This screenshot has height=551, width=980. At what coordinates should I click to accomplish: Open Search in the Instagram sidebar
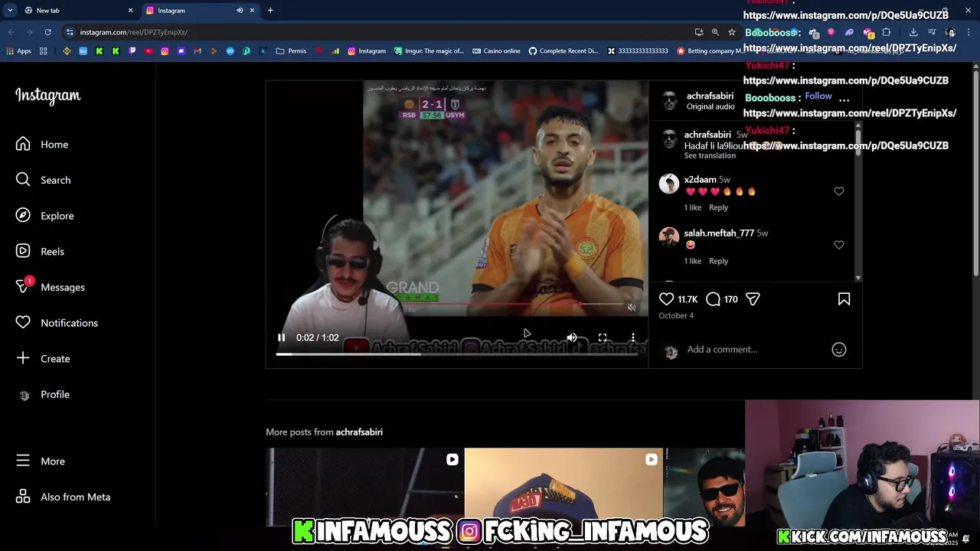pyautogui.click(x=44, y=180)
